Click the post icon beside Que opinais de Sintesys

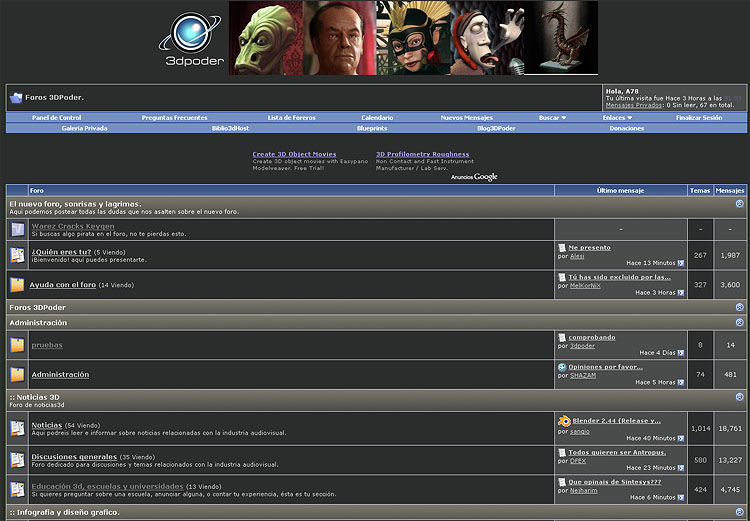pos(562,482)
